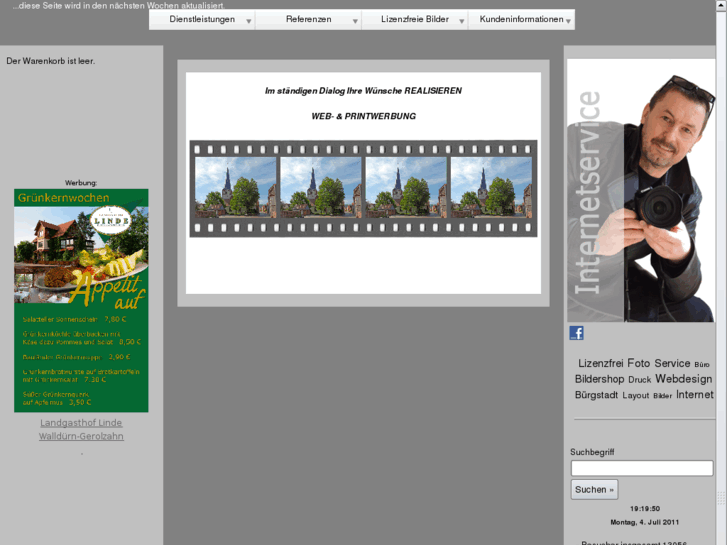Screen dimensions: 727x545
Task: Expand the Referenzen dropdown arrow
Action: pyautogui.click(x=355, y=21)
